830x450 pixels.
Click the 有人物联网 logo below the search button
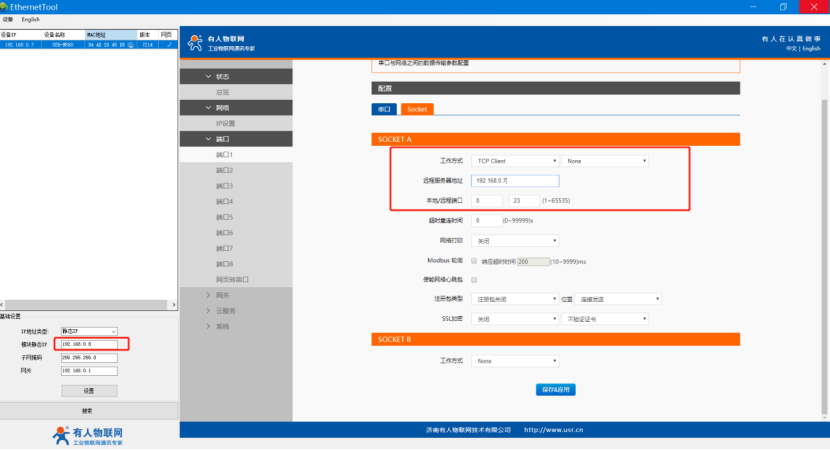[x=88, y=435]
